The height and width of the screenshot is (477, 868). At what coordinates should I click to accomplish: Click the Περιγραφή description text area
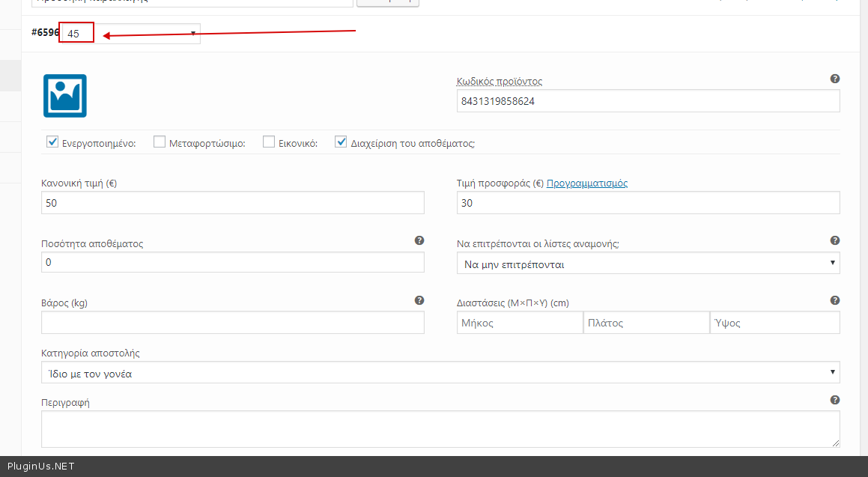440,429
